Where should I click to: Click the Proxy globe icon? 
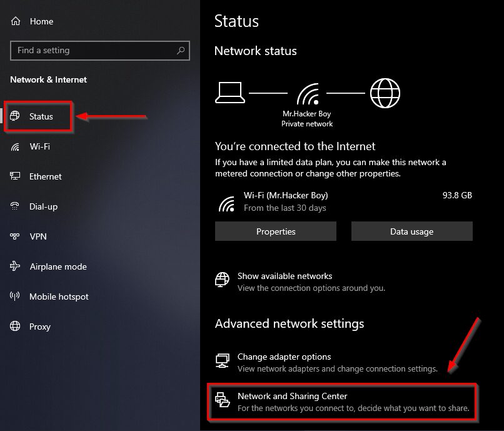coord(15,327)
